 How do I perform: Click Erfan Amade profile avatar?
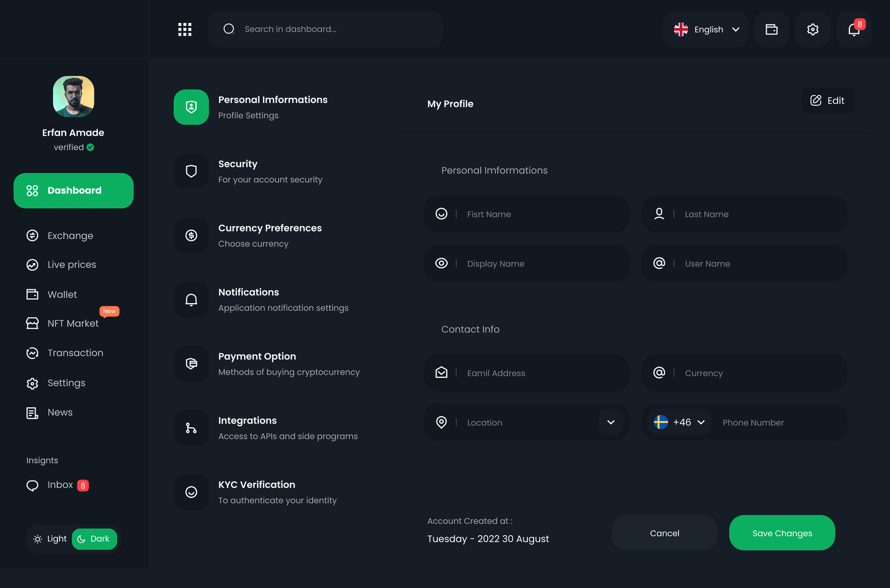coord(73,96)
